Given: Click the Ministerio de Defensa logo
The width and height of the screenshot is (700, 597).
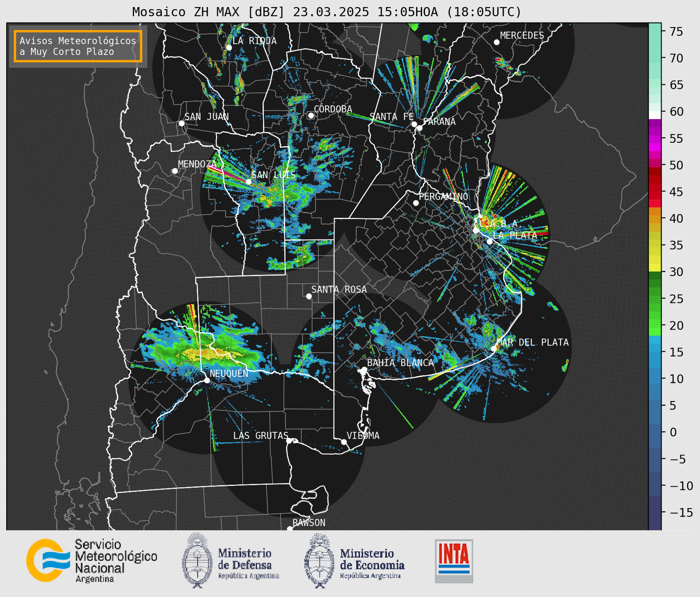Looking at the screenshot, I should point(230,560).
